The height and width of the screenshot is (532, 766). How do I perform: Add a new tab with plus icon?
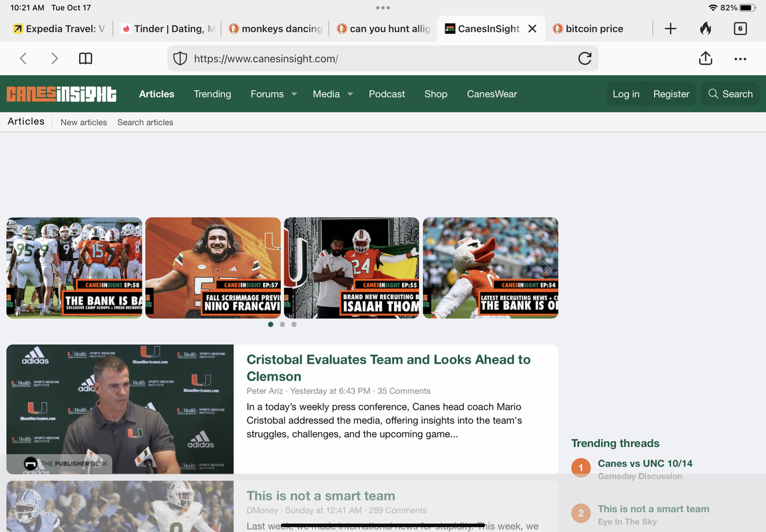tap(670, 29)
